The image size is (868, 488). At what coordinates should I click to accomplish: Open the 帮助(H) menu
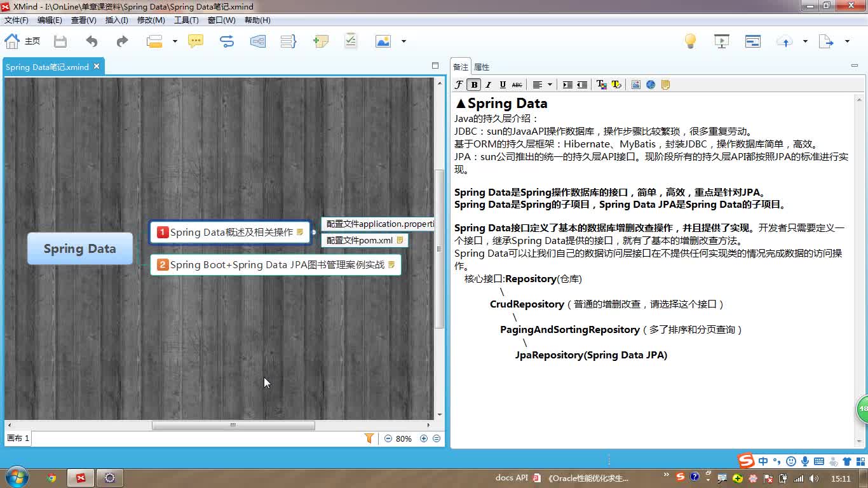(x=257, y=20)
